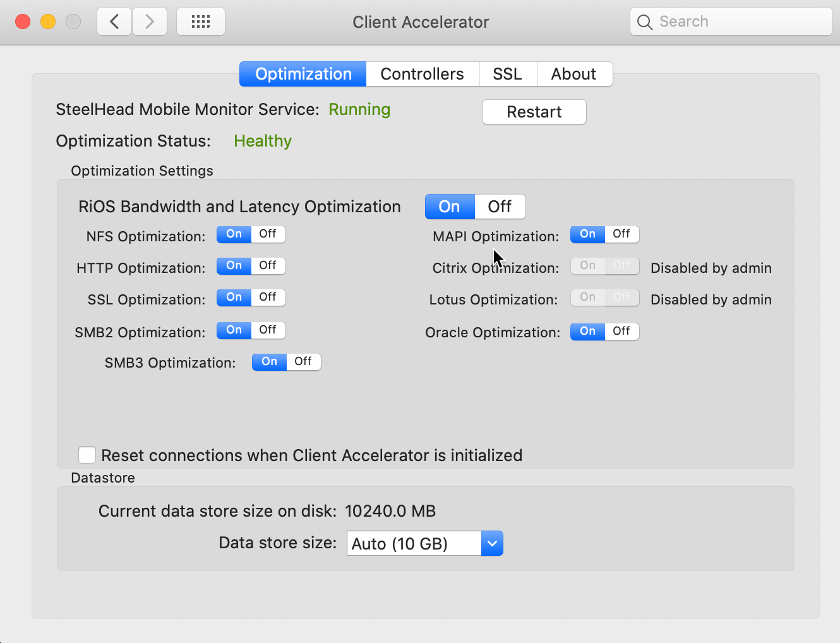Click the Healthy optimization status text
840x643 pixels.
point(263,141)
